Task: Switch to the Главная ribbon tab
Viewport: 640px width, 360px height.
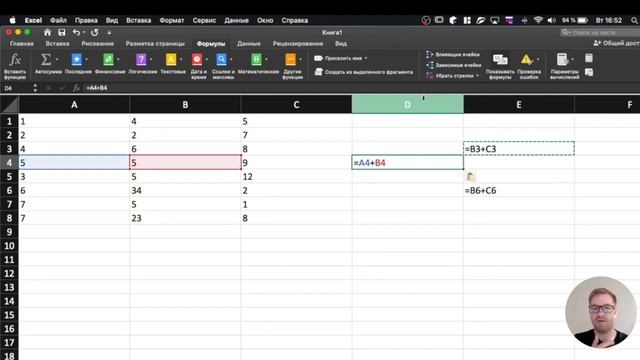Action: click(x=22, y=44)
